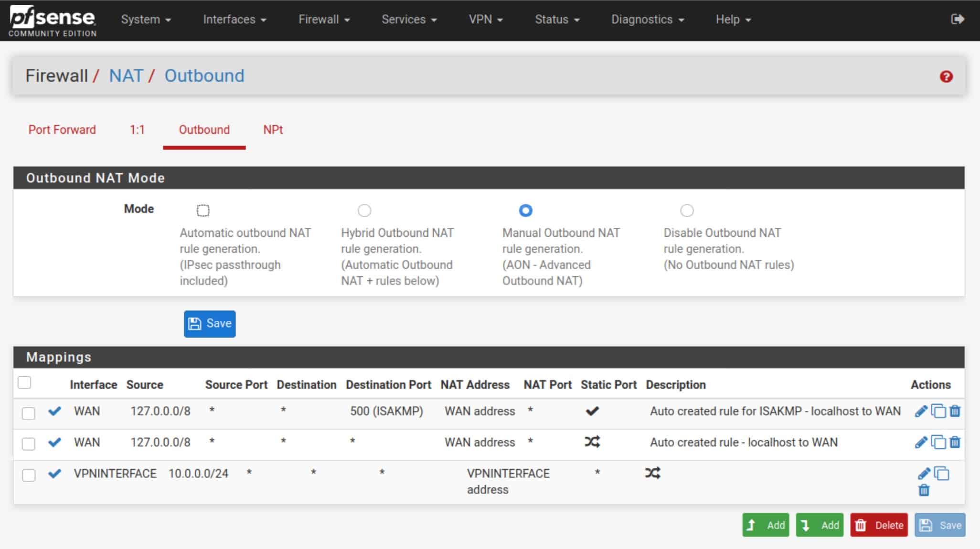Click the shuffle icon on VPNINTERFACE rule
The image size is (980, 549).
[652, 473]
